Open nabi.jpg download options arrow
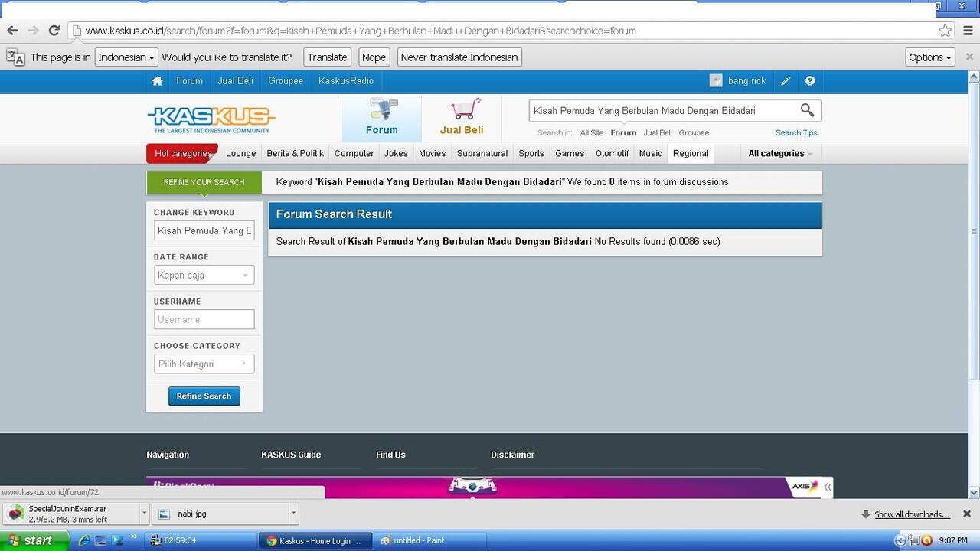This screenshot has width=980, height=551. point(293,514)
